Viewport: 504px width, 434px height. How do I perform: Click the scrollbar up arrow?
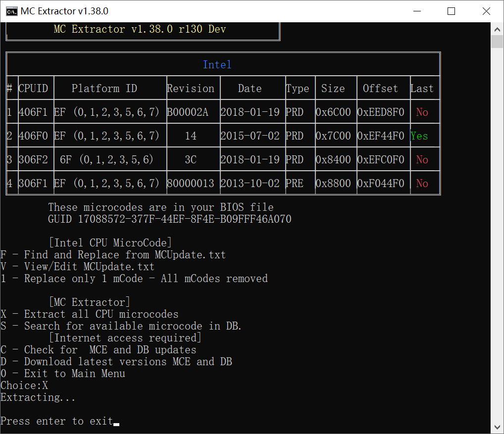pos(497,30)
